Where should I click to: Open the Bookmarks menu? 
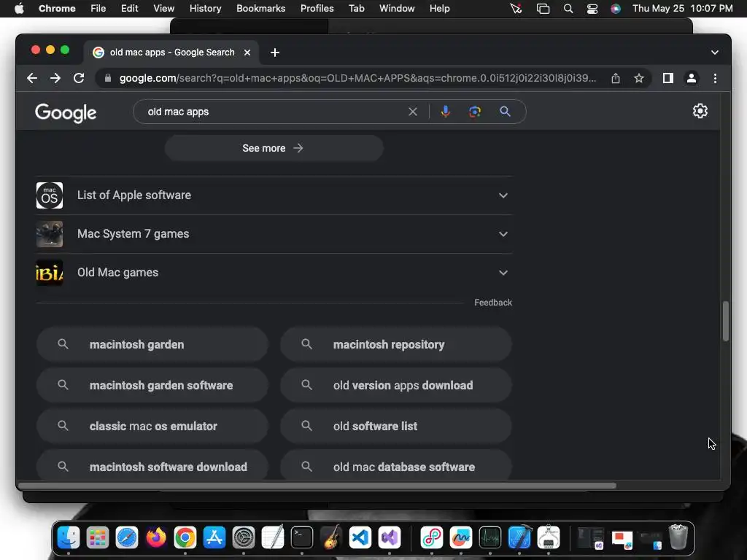point(260,8)
